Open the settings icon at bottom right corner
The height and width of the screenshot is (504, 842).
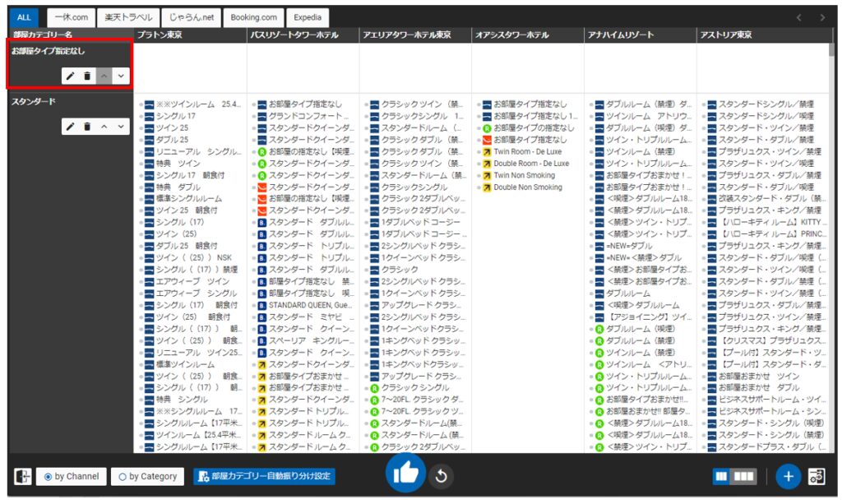[x=817, y=476]
